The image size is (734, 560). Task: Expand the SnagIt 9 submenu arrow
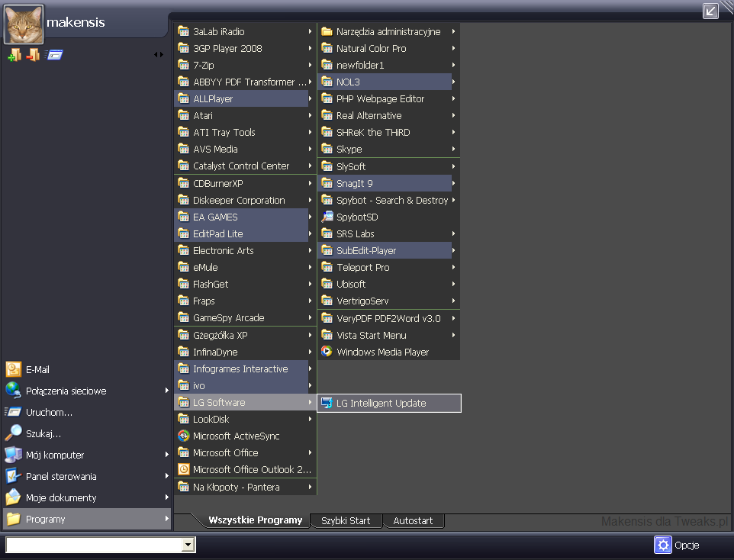pos(453,183)
